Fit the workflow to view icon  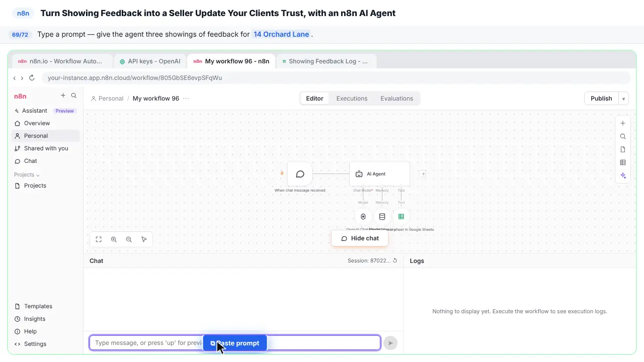tap(99, 239)
